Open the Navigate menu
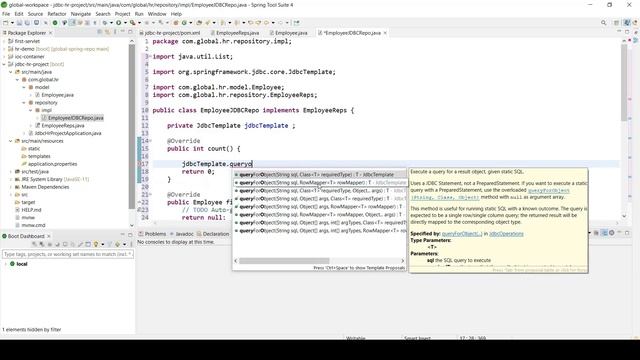Viewport: 640px width, 360px height. point(81,14)
